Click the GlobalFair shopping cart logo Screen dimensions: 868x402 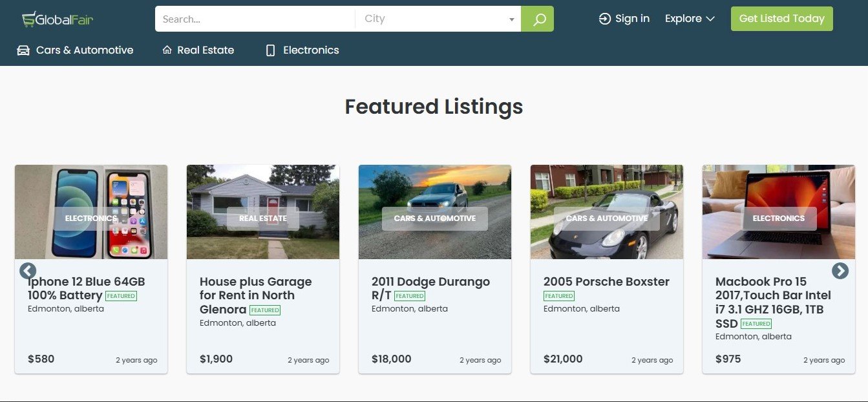[x=28, y=19]
